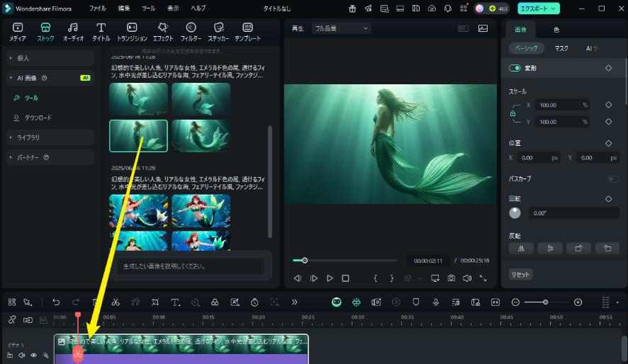Viewport: 628px width, 364px height.
Task: Click the rotation dial knob
Action: (x=515, y=213)
